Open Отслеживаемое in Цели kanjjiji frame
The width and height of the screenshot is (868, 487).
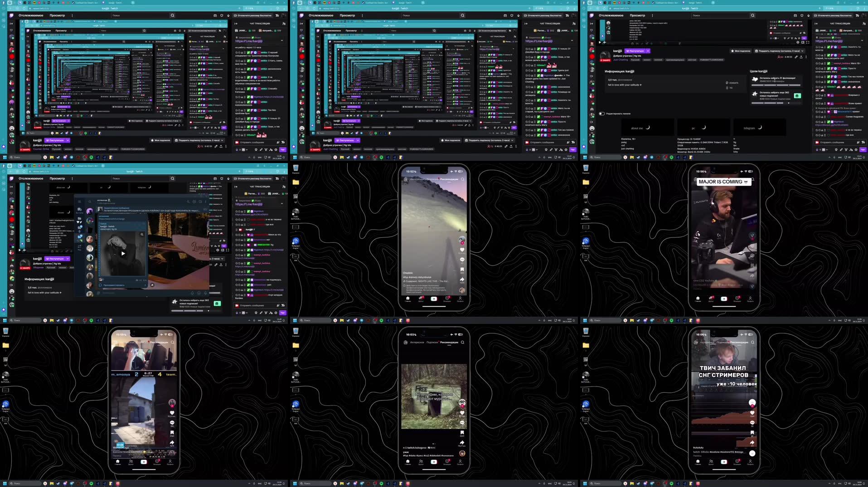(611, 15)
